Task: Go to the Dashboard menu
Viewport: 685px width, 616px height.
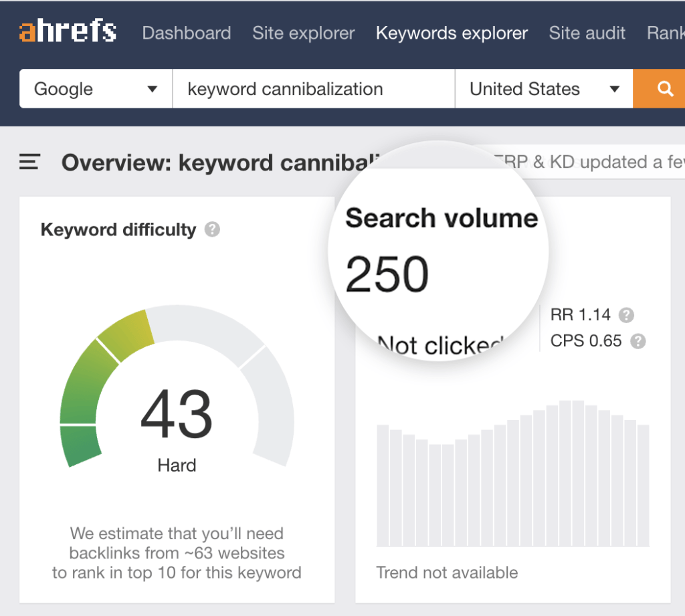Action: [x=187, y=33]
